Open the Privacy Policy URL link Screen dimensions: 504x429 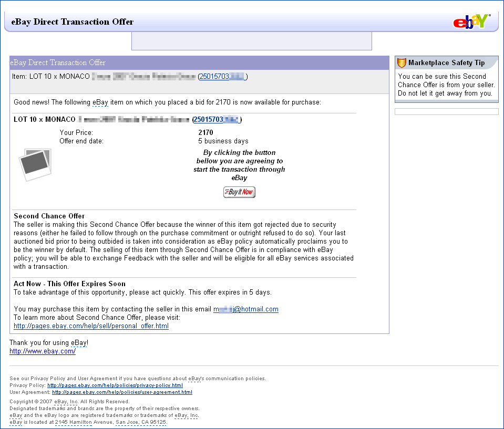tap(115, 385)
